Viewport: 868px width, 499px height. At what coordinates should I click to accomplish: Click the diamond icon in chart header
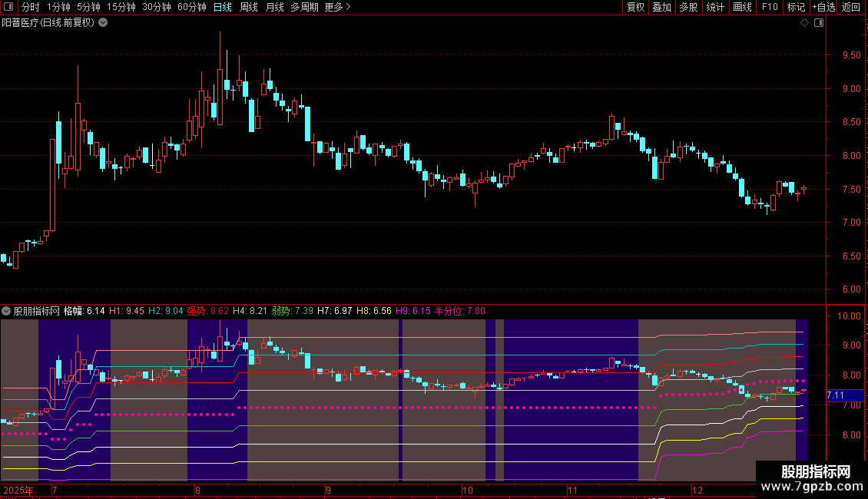[805, 23]
